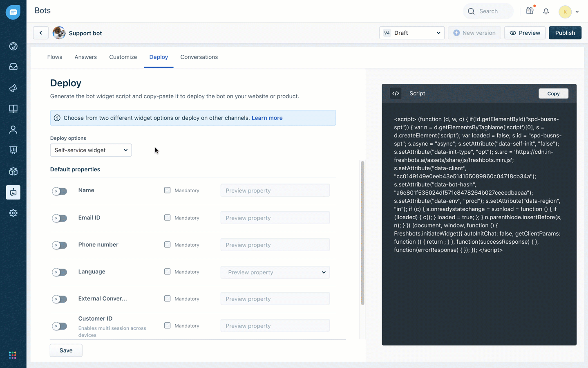Click the Freshchat logo icon
Image resolution: width=588 pixels, height=368 pixels.
click(13, 12)
